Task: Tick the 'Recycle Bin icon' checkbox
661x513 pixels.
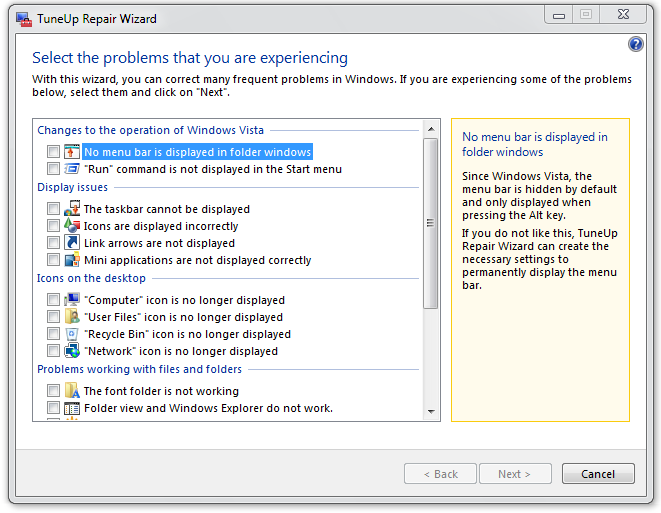Action: point(53,334)
